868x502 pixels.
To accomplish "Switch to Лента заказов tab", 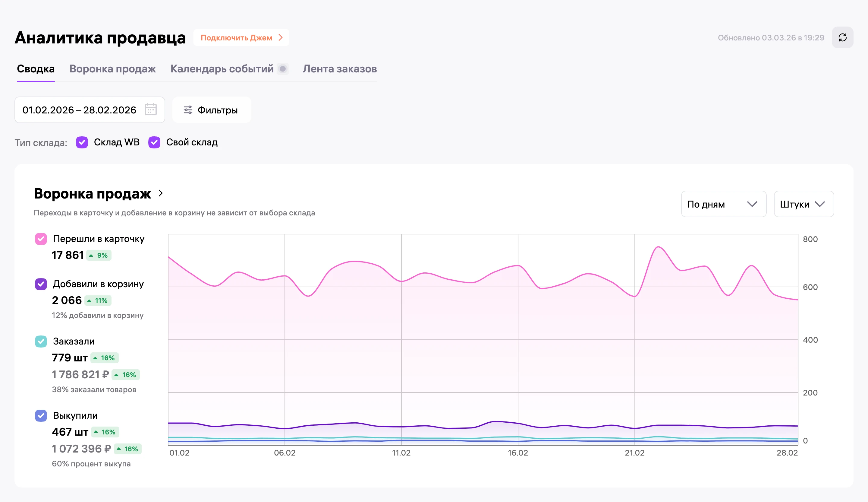I will pos(340,69).
